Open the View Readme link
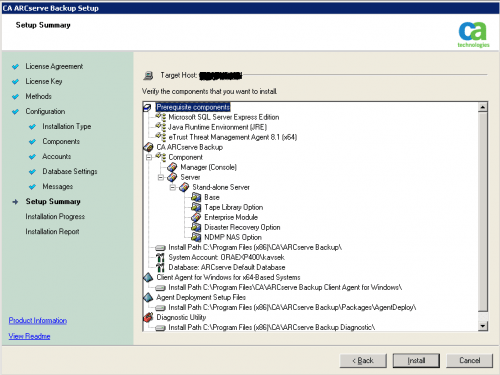 (29, 336)
